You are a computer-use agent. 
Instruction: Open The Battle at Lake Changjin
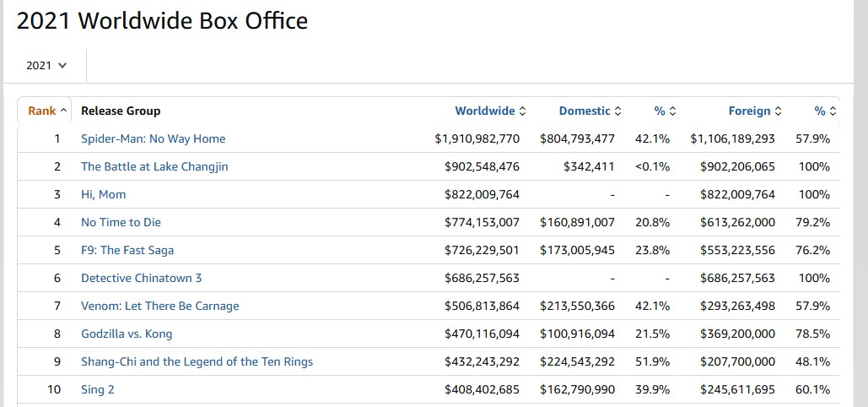click(x=154, y=166)
